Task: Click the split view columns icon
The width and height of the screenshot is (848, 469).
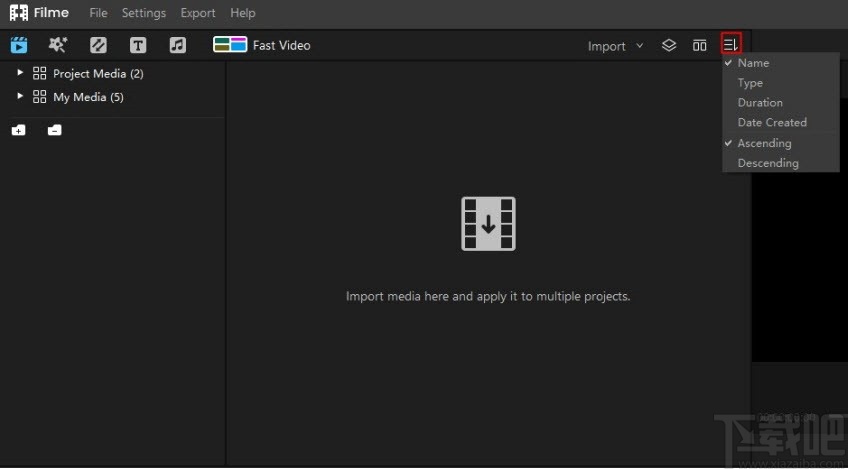Action: point(699,45)
